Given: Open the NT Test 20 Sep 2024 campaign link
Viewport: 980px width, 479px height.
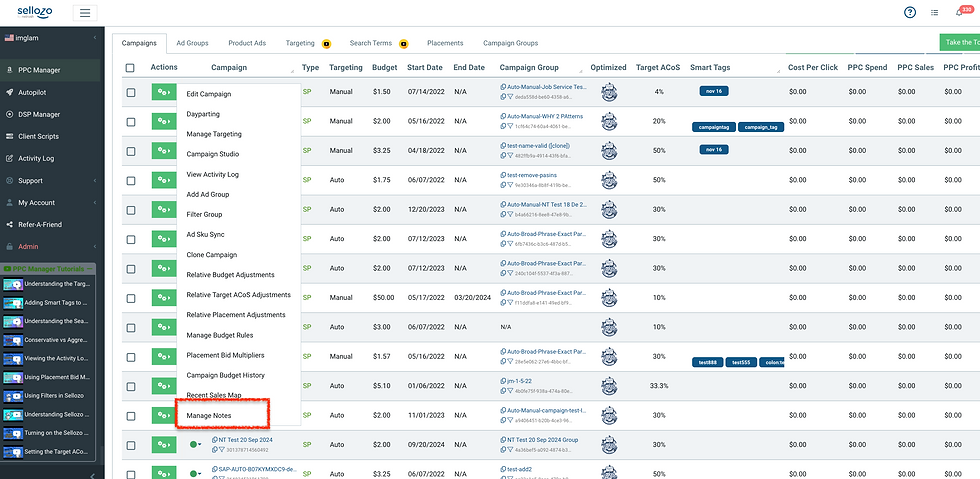Looking at the screenshot, I should [x=246, y=440].
